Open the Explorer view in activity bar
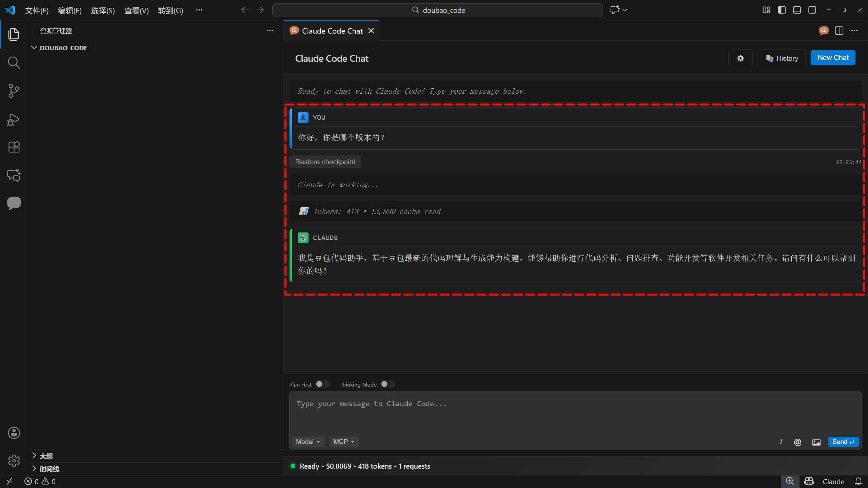The image size is (868, 488). pyautogui.click(x=14, y=34)
